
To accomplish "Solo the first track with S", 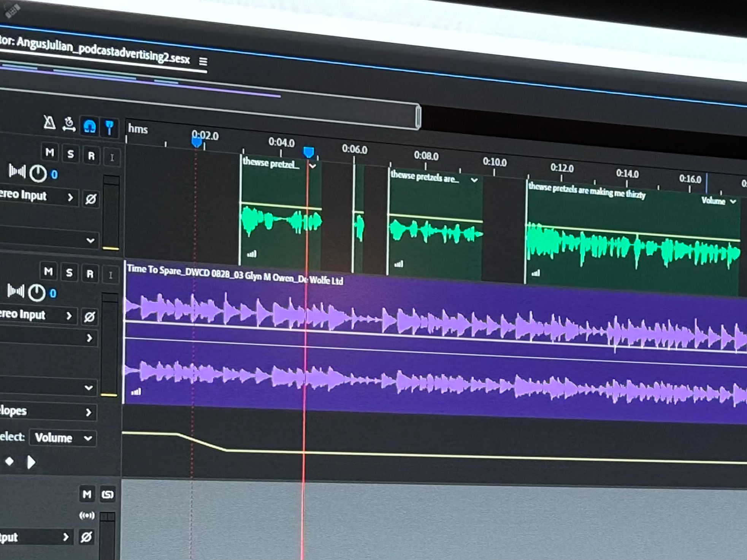I will (x=70, y=154).
